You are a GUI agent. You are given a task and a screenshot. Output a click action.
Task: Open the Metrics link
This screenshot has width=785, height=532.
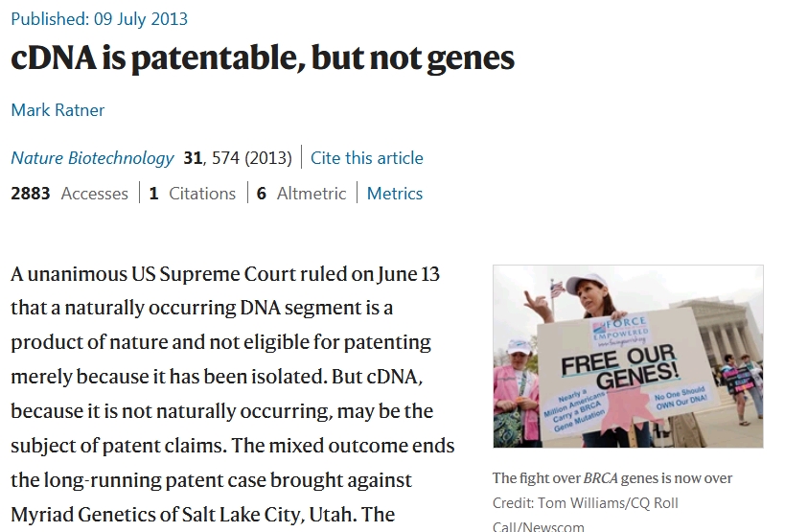click(x=395, y=194)
